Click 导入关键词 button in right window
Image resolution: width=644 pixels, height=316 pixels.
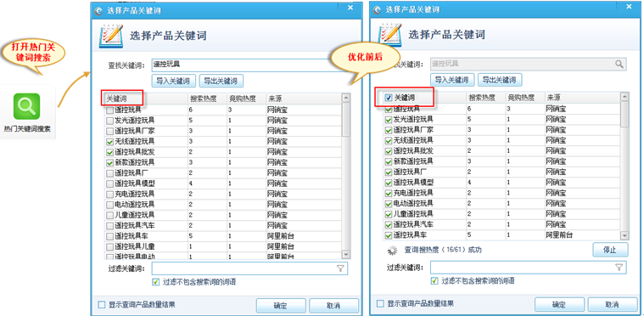coord(452,80)
